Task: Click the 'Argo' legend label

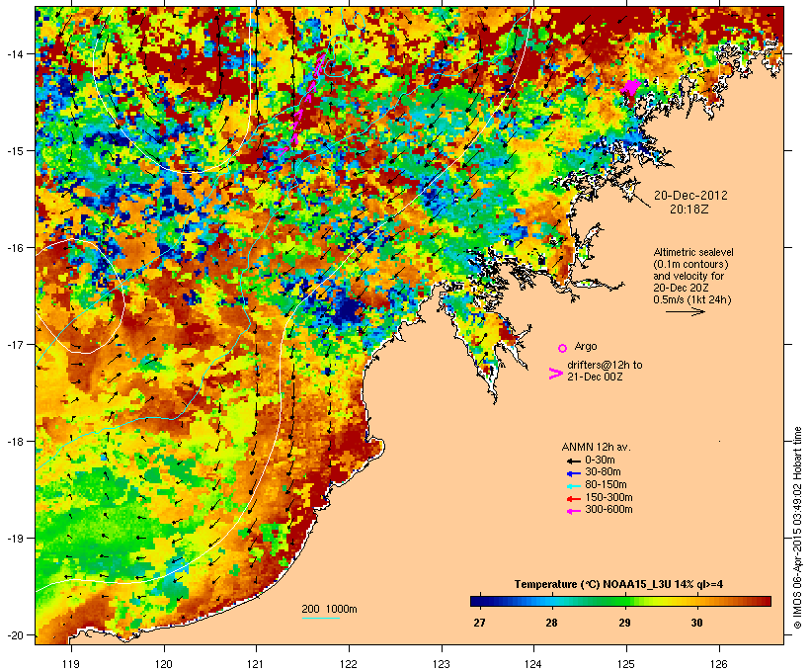Action: tap(586, 346)
